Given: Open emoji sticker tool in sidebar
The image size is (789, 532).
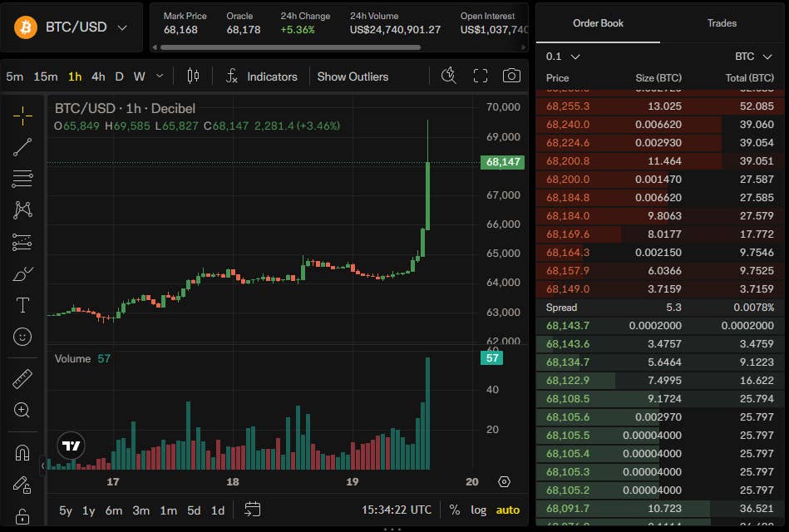Looking at the screenshot, I should pos(22,336).
